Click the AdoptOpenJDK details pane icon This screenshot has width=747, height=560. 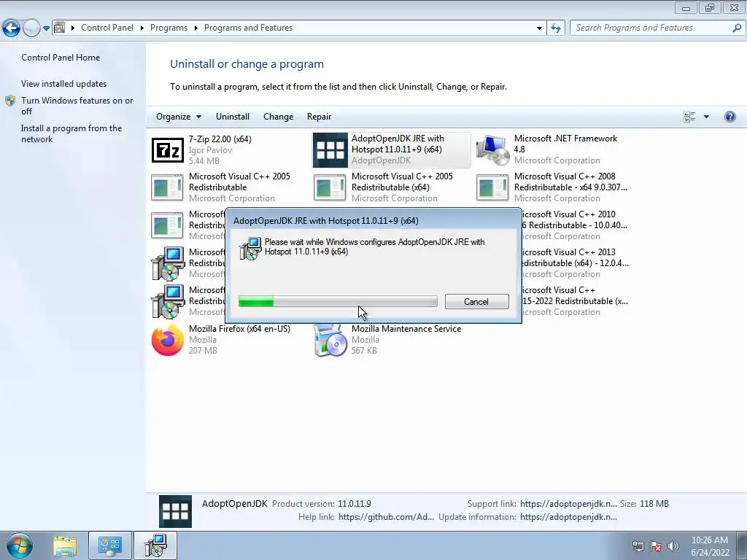[175, 511]
